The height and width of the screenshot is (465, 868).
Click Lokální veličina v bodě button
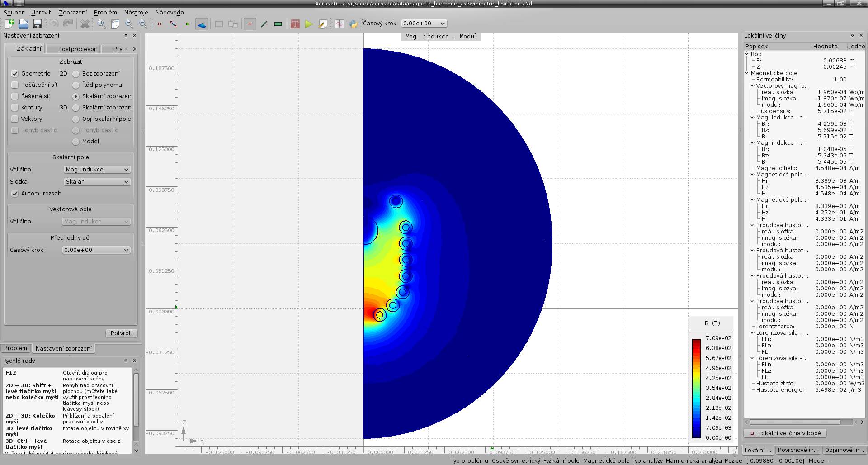pos(785,433)
